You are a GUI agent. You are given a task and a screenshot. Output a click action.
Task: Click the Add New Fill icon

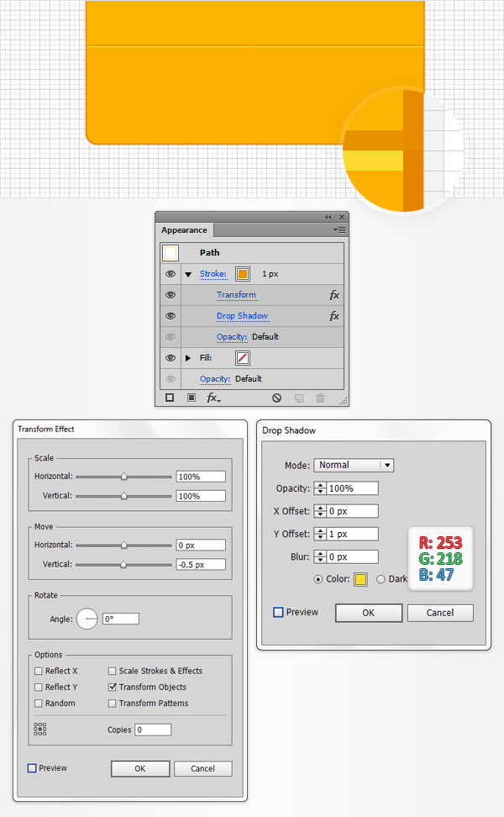tap(191, 398)
